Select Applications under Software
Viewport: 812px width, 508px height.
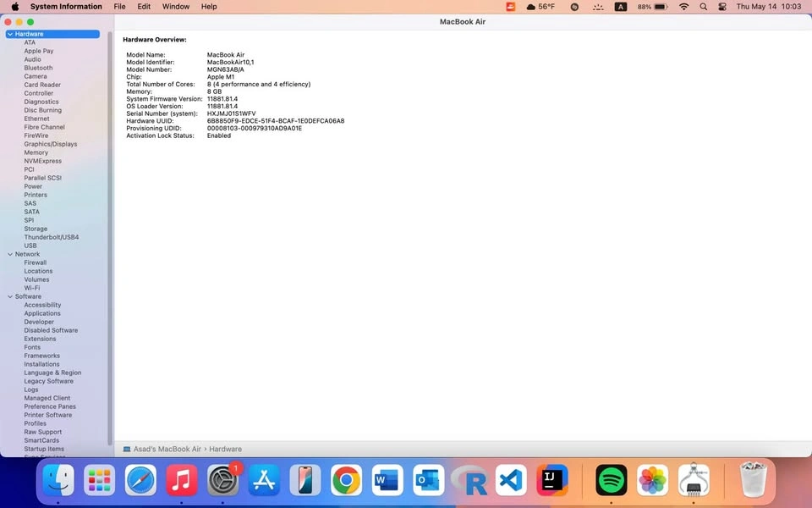pos(42,313)
